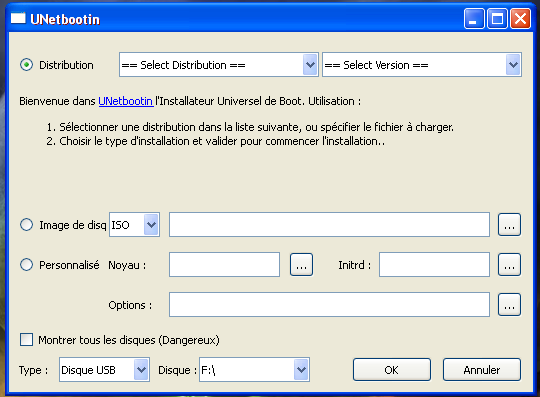Image resolution: width=540 pixels, height=397 pixels.
Task: Open the ISO image format dropdown
Action: pos(134,224)
